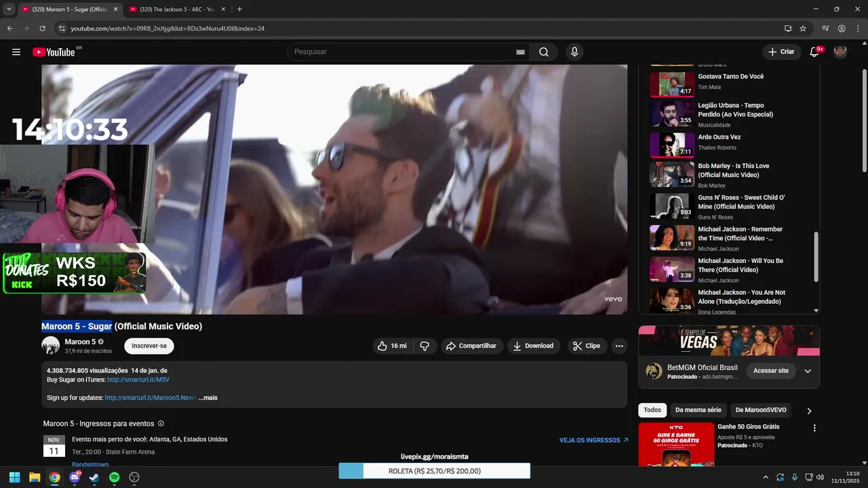Open the more actions three-dot menu
Viewport: 868px width, 488px height.
[x=619, y=346]
